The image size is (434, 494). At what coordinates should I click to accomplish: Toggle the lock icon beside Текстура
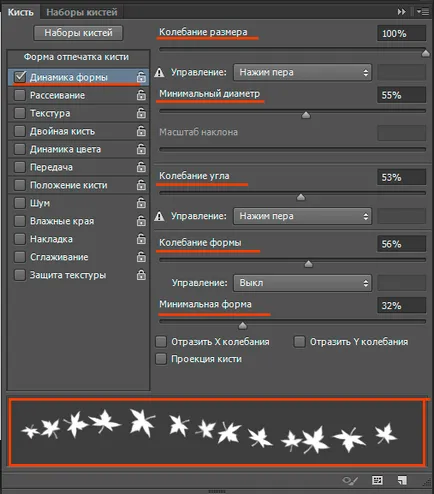(x=141, y=113)
